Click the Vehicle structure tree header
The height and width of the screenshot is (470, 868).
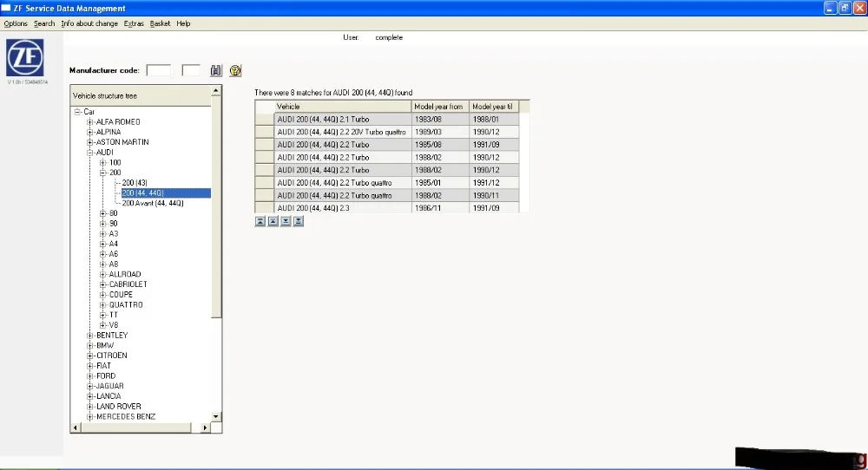tap(141, 95)
